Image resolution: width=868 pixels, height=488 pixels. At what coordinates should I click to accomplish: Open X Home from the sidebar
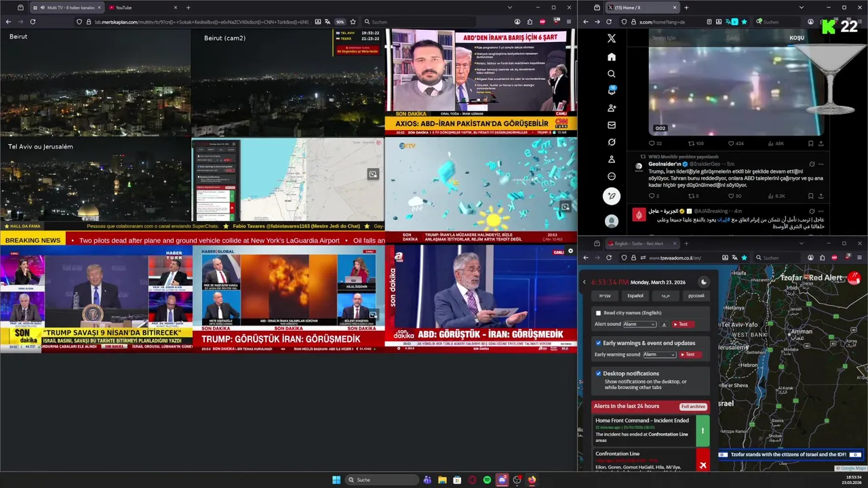[611, 57]
